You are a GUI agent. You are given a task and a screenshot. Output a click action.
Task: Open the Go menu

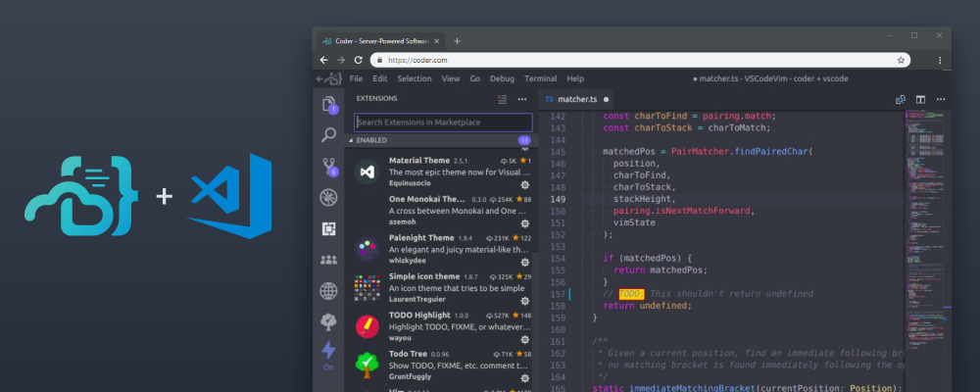click(475, 78)
